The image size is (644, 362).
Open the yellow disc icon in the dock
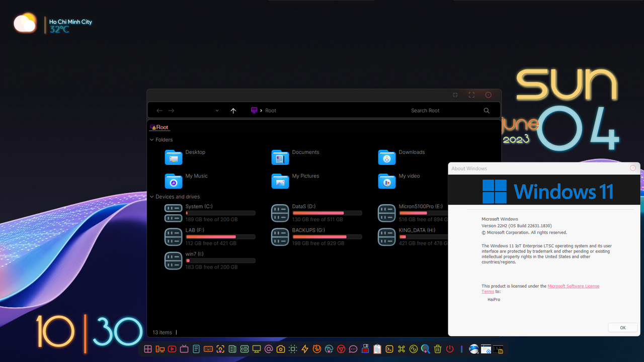click(414, 349)
